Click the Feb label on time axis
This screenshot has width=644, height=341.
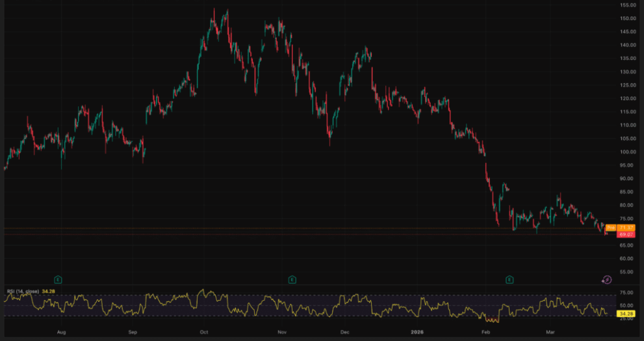(x=487, y=332)
